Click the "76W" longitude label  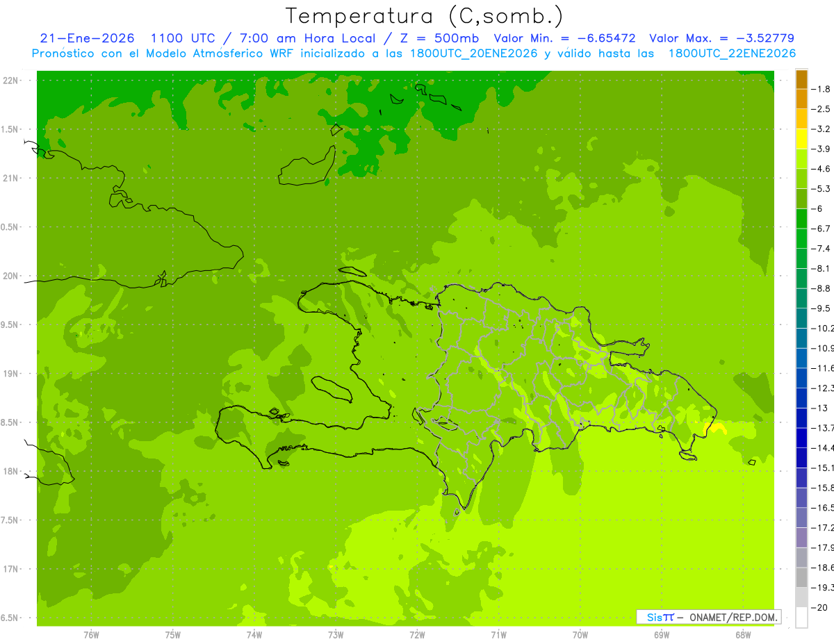point(91,634)
